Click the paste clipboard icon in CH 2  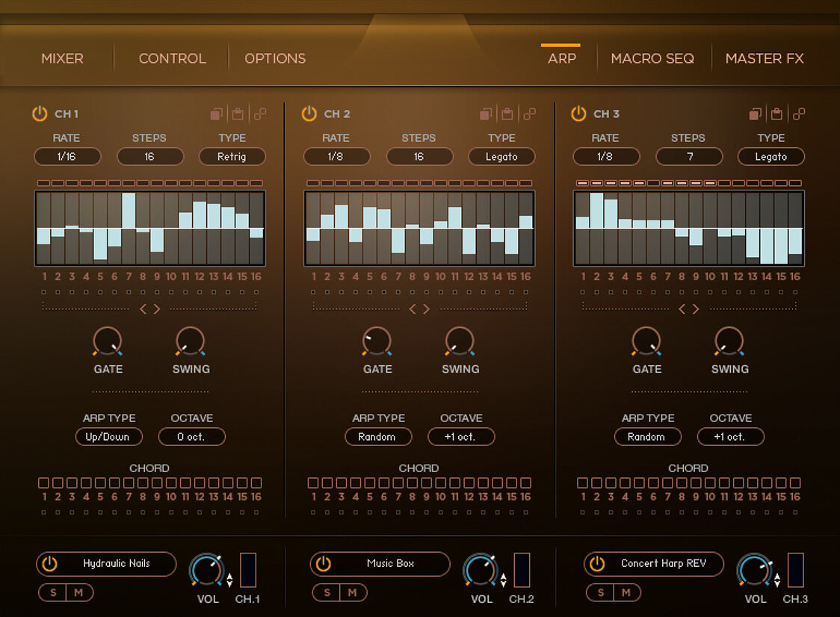click(507, 114)
